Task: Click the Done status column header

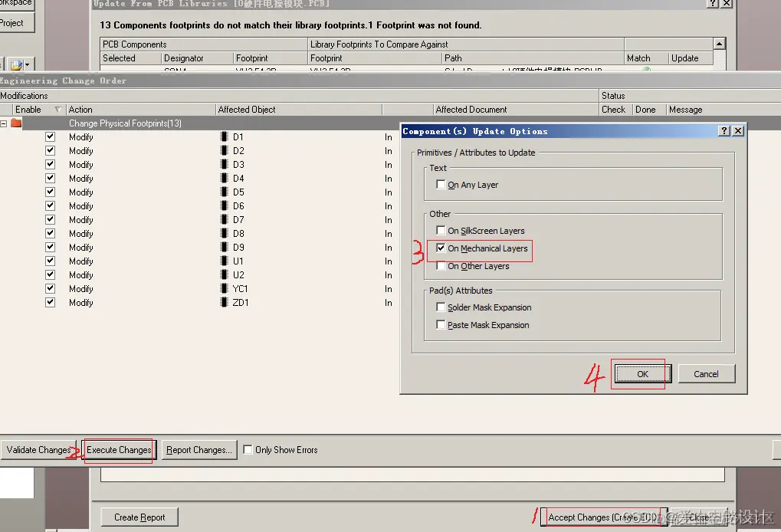Action: tap(649, 110)
